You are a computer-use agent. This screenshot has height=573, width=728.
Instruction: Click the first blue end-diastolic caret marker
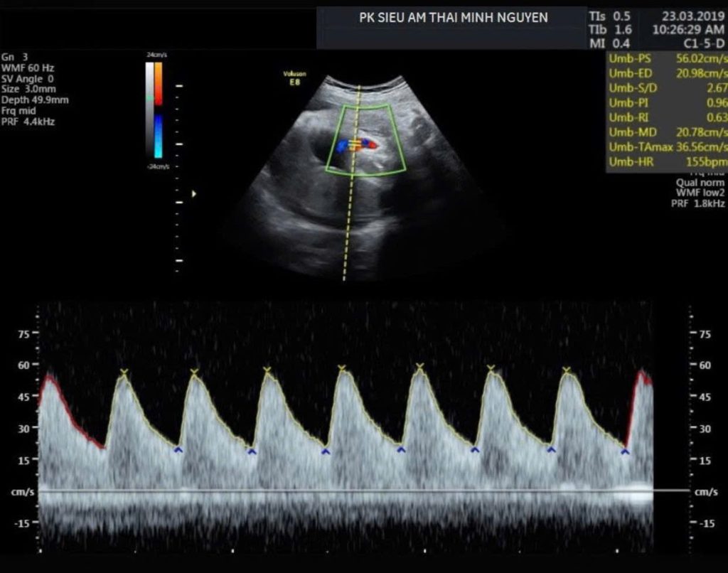178,450
